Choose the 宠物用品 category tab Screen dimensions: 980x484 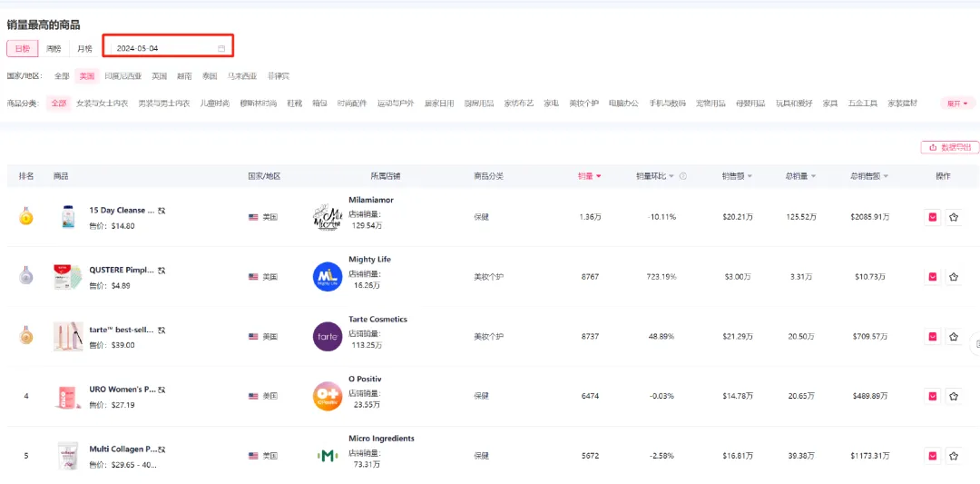tap(710, 104)
